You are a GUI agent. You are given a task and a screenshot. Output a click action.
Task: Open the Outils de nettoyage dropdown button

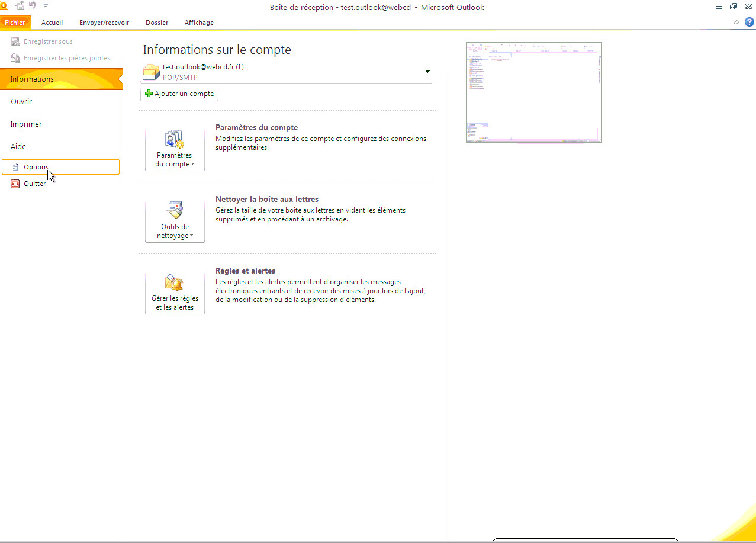coord(175,221)
